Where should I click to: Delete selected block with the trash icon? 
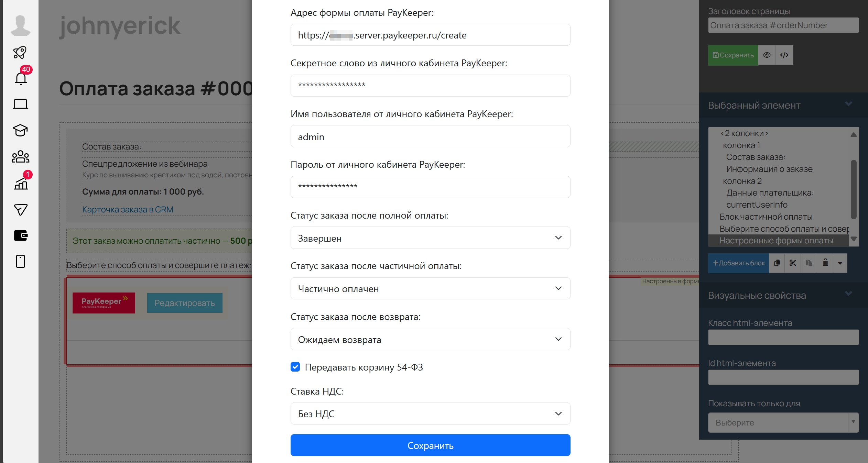tap(825, 263)
